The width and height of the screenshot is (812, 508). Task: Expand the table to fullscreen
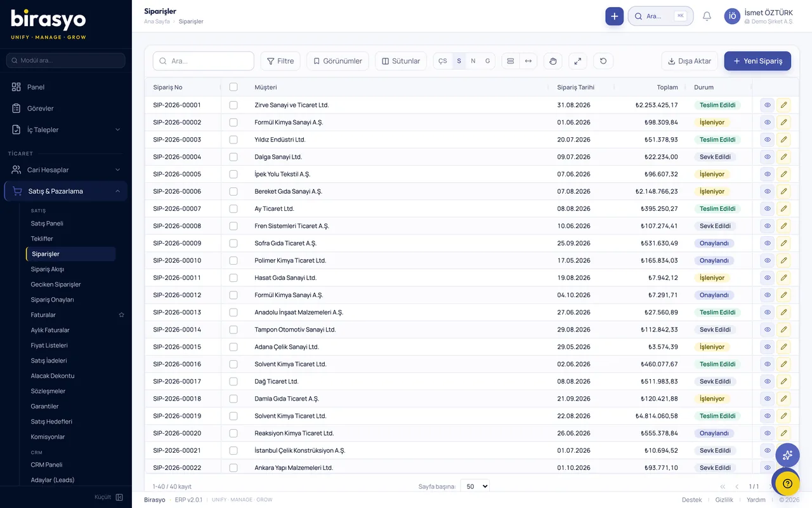pos(577,61)
